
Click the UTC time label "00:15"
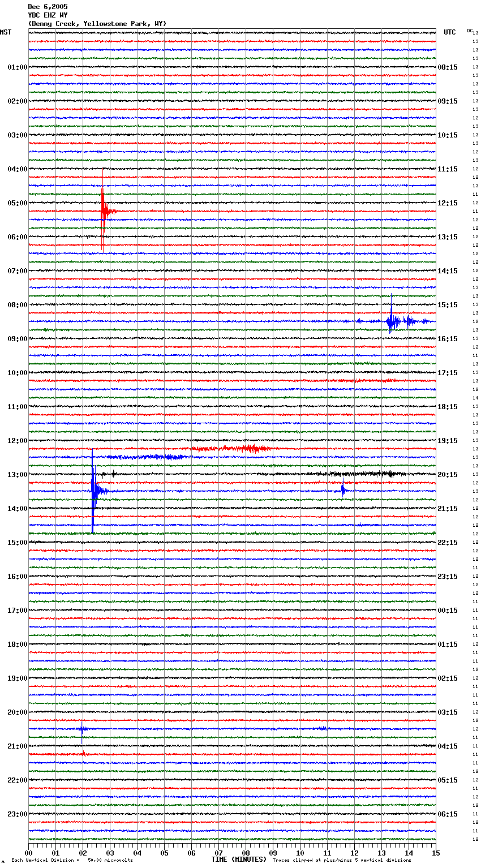448,611
